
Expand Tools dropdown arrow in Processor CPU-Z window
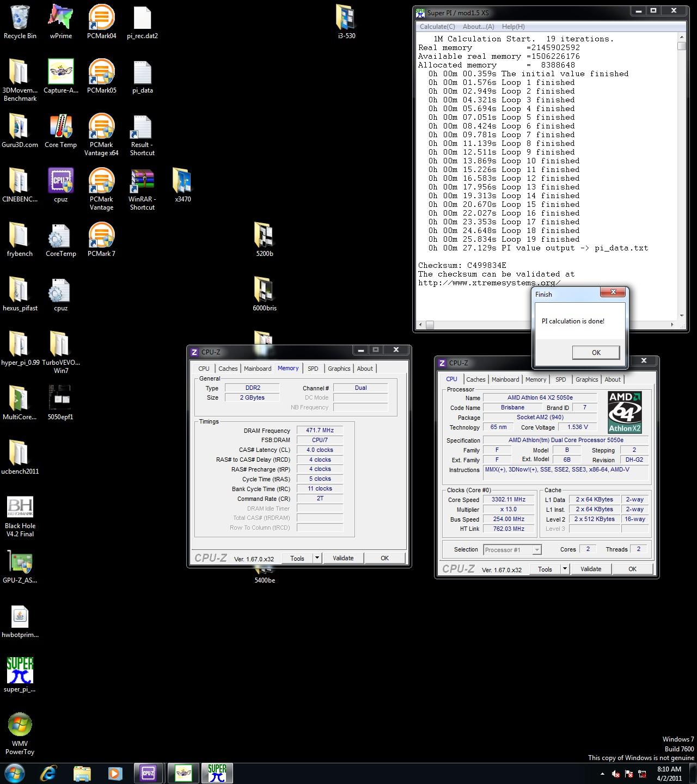click(565, 569)
